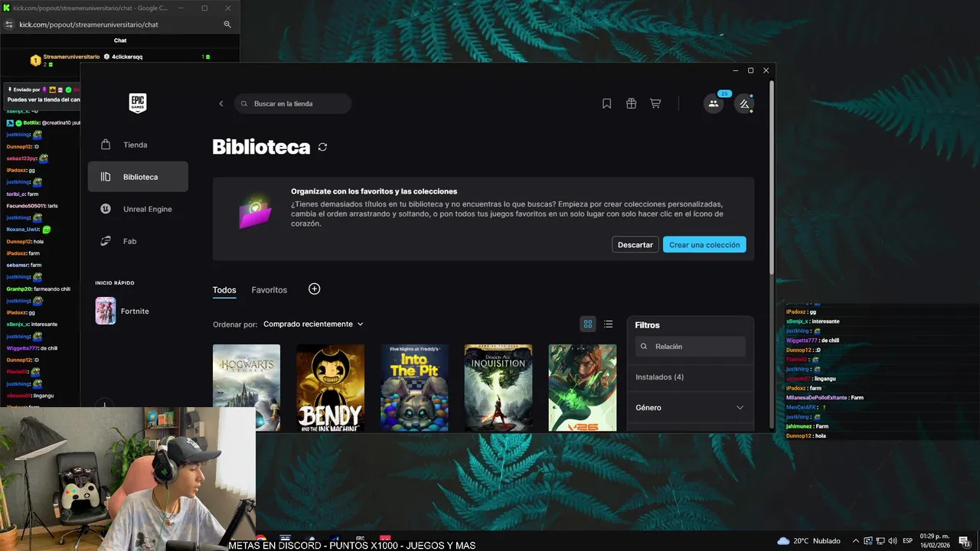Expand the Género filter
This screenshot has width=980, height=551.
[x=690, y=408]
